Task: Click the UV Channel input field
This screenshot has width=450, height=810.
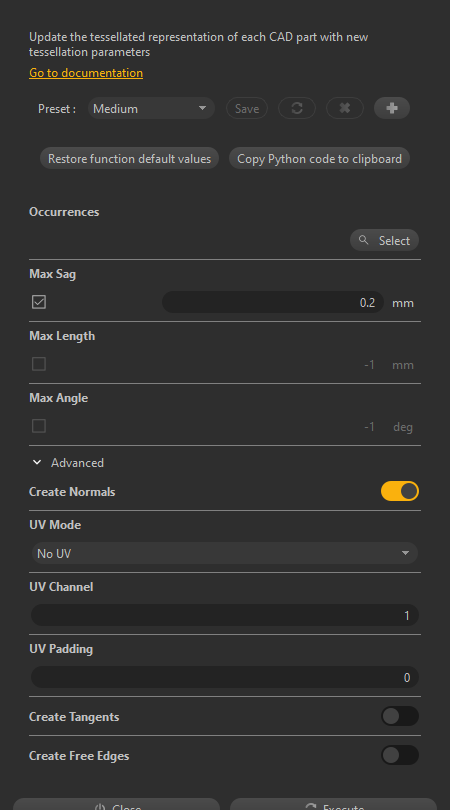Action: coord(225,615)
